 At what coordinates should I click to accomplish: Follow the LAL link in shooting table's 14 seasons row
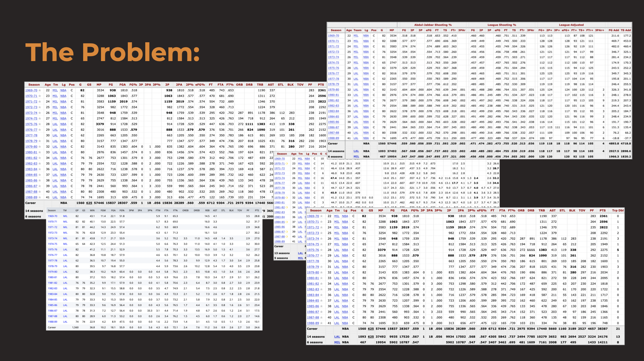(356, 151)
